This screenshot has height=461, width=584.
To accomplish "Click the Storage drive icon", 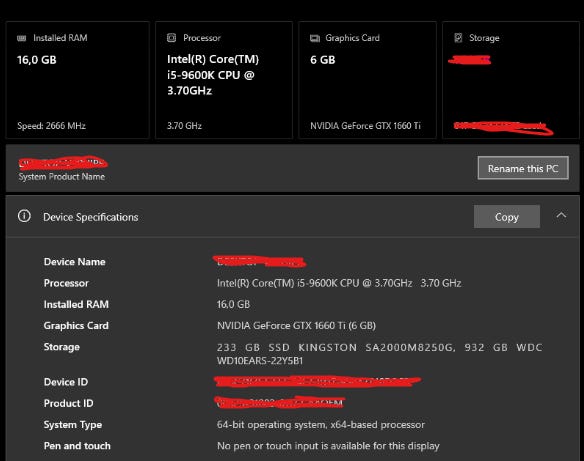I will [x=458, y=38].
